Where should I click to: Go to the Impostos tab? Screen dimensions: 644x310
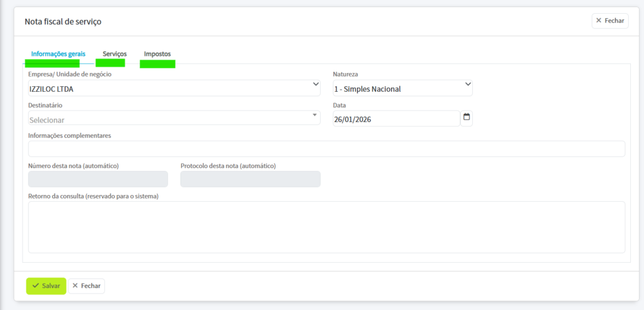tap(157, 54)
